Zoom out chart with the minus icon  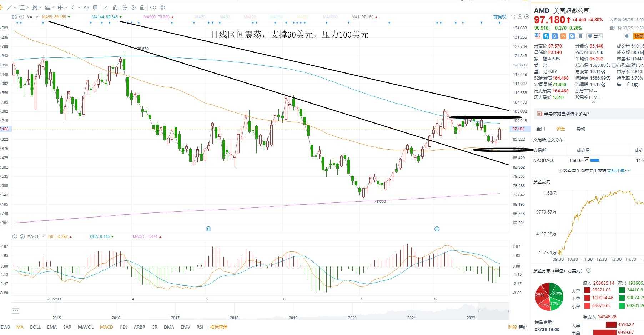click(520, 17)
